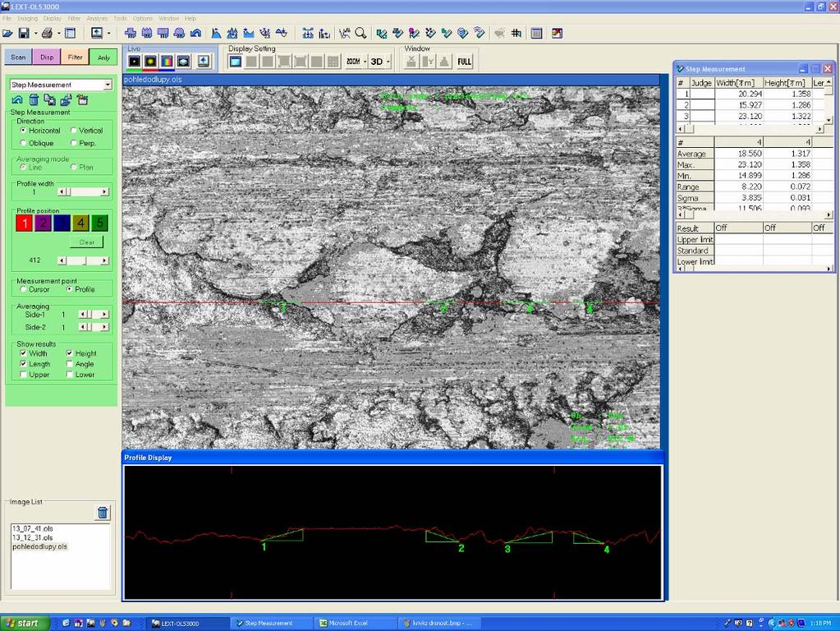840x631 pixels.
Task: Click the Image List trash can icon
Action: [103, 513]
